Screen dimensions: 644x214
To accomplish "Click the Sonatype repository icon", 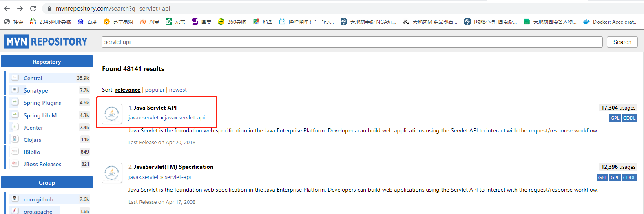I will (15, 90).
